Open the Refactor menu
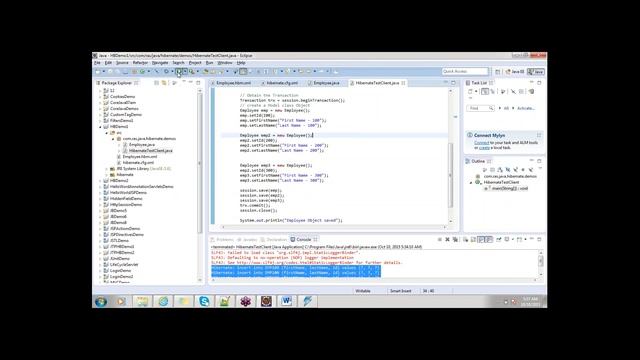640x360 pixels. 140,63
